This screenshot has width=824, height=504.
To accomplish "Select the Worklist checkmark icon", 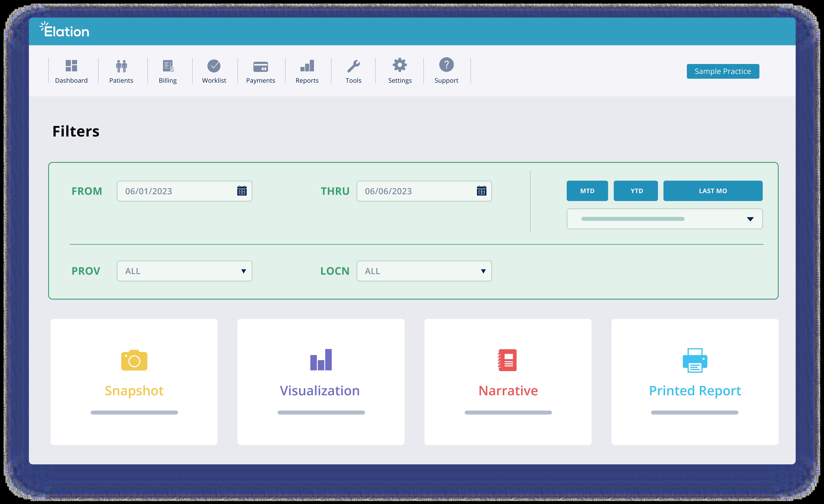I will (214, 66).
